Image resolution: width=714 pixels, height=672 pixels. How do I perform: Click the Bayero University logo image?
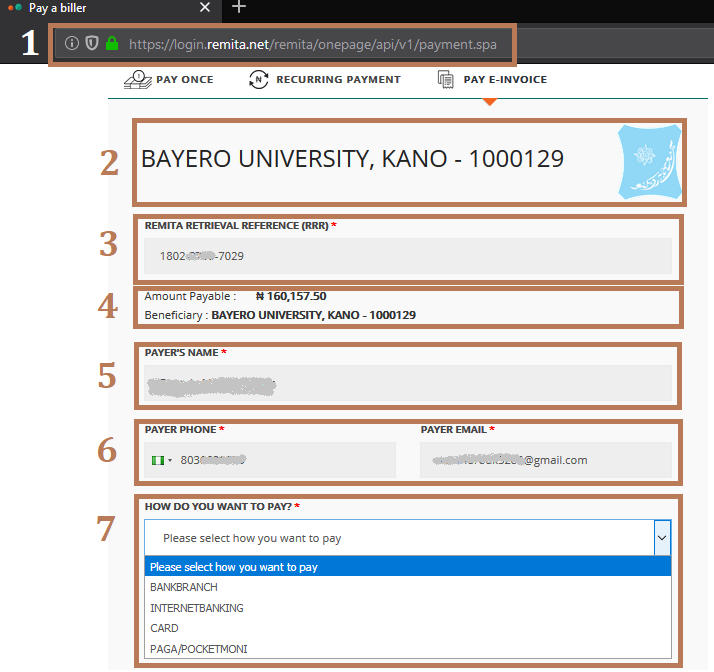pyautogui.click(x=650, y=162)
